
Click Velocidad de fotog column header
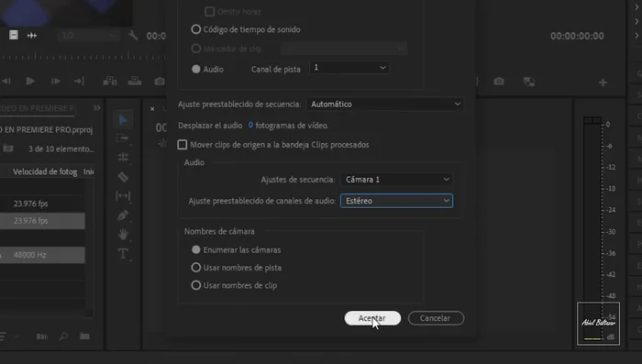(x=45, y=171)
